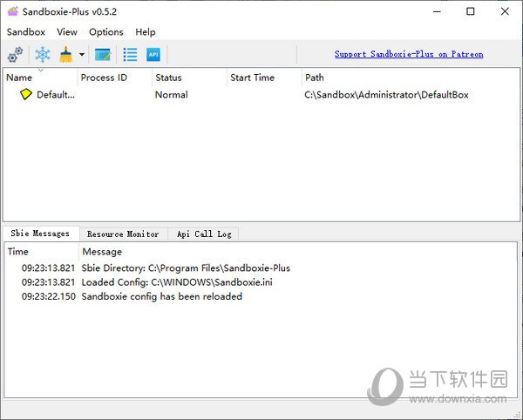Screen dimensions: 523x420
Task: Open the cleanup broom dropdown arrow
Action: 82,55
